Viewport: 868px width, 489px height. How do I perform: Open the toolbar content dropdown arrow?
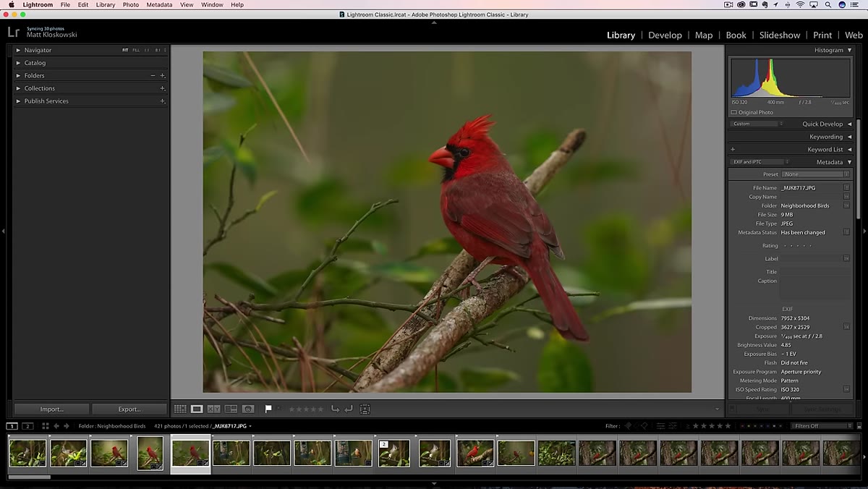tap(718, 409)
